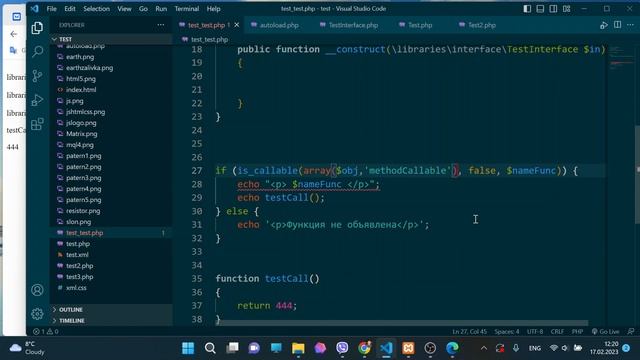Start Go Live server
The height and width of the screenshot is (360, 640).
[x=605, y=331]
